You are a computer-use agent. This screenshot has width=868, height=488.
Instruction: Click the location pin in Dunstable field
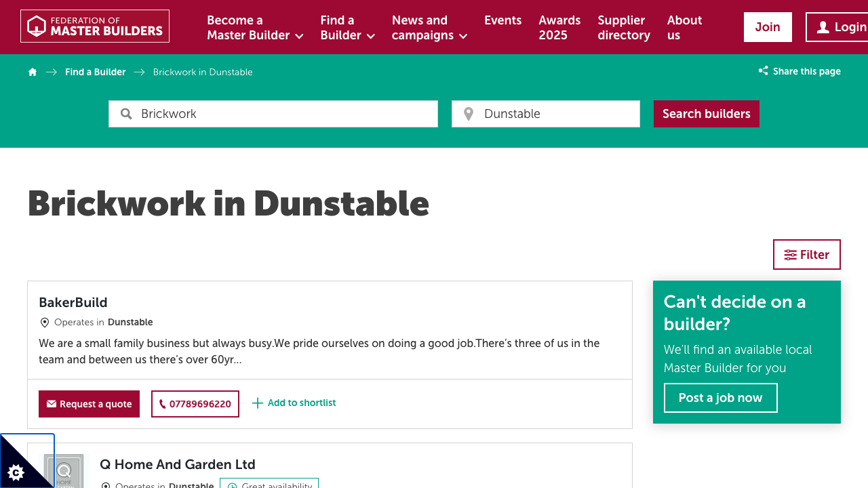[468, 114]
